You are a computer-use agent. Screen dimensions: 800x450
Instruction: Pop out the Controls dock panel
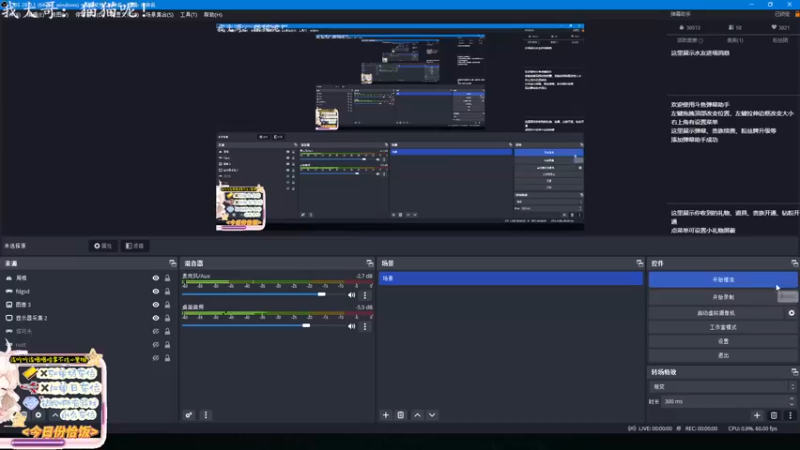794,263
